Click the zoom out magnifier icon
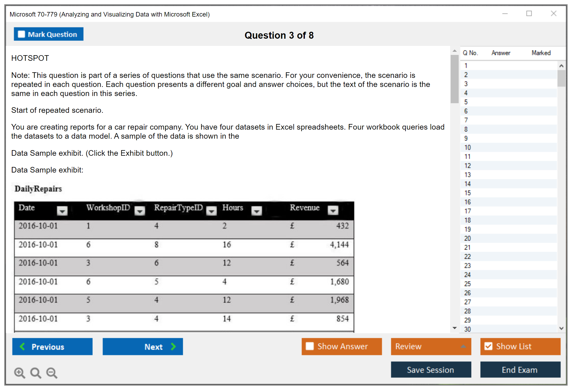 52,373
